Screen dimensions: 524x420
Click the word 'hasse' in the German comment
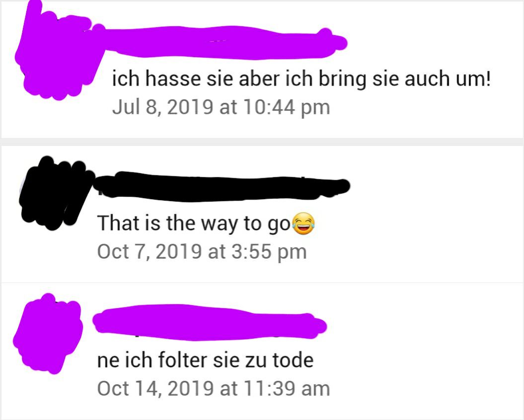click(x=173, y=78)
